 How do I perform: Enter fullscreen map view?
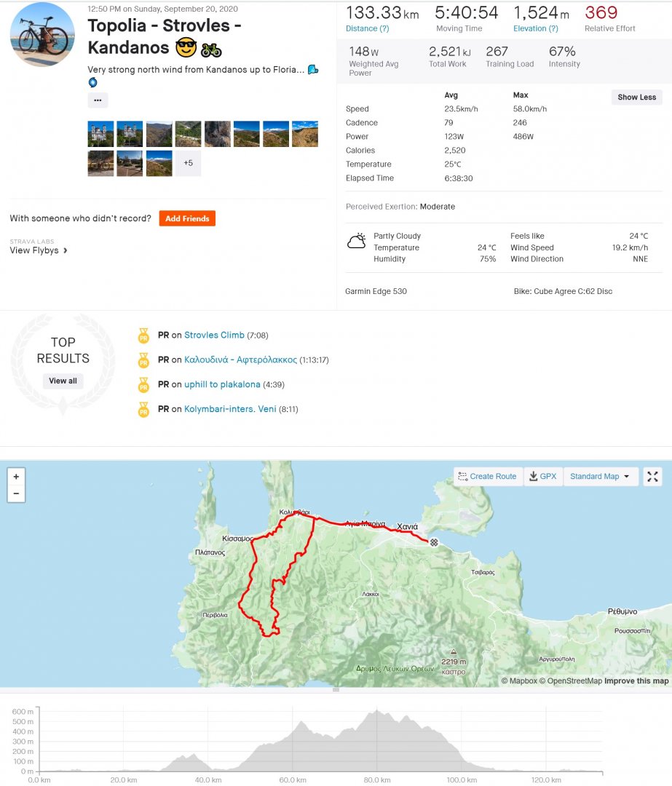[652, 477]
